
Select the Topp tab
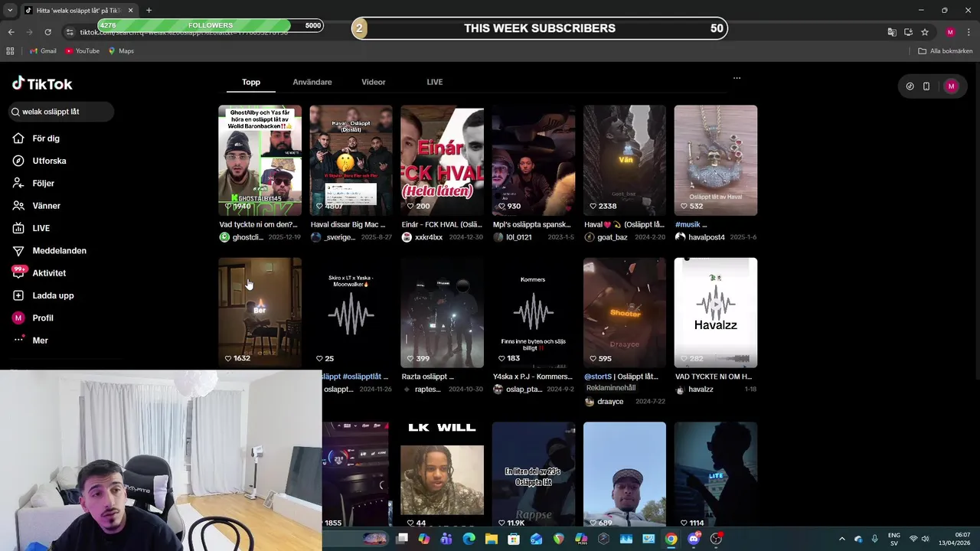click(x=251, y=82)
